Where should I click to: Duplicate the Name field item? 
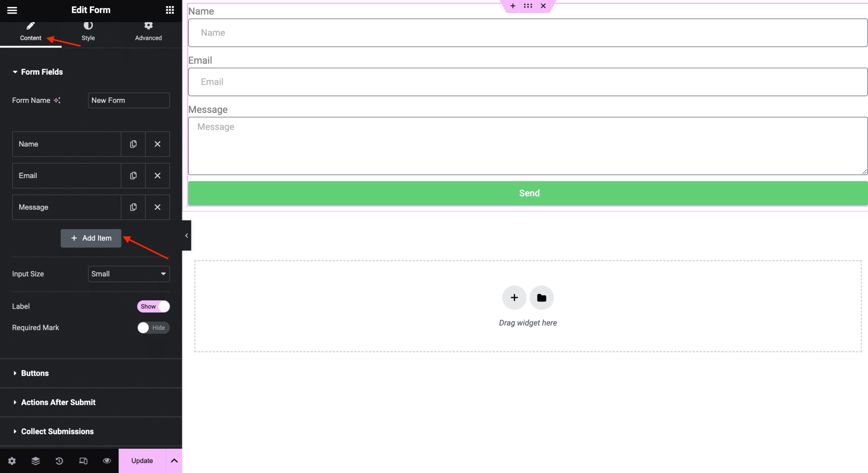click(x=133, y=144)
